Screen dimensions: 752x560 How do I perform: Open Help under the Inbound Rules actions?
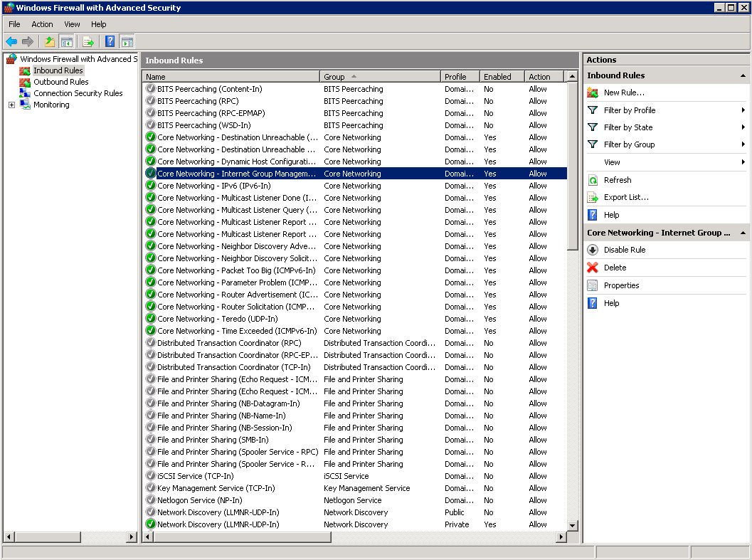[611, 215]
